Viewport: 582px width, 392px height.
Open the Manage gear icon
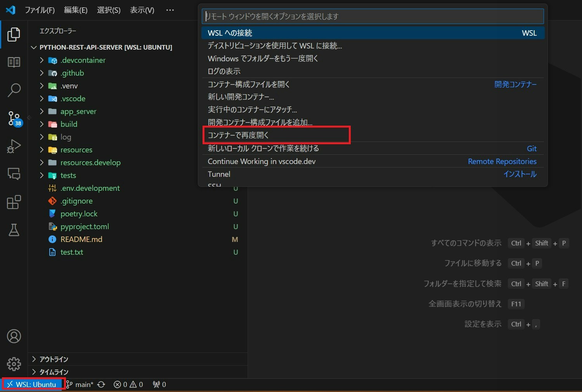(x=14, y=364)
